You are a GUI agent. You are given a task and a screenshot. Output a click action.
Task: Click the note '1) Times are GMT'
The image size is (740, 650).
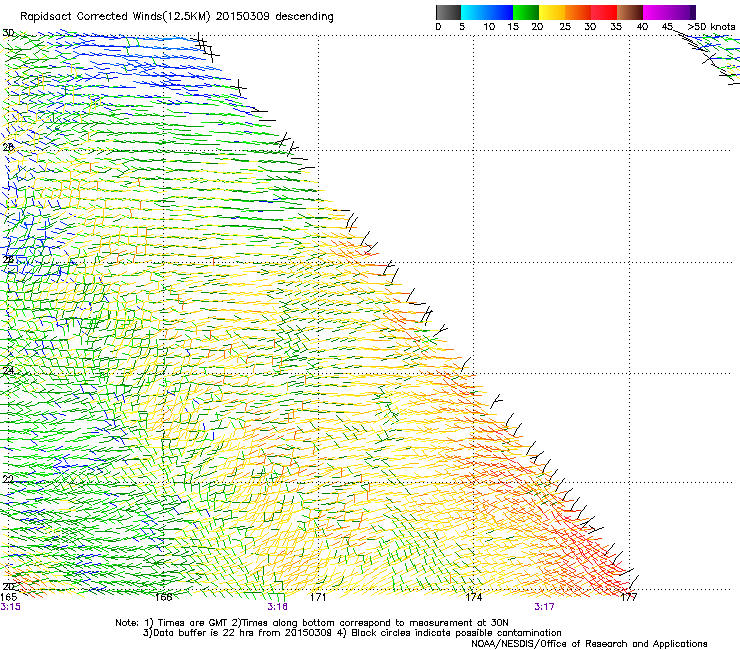pyautogui.click(x=186, y=623)
